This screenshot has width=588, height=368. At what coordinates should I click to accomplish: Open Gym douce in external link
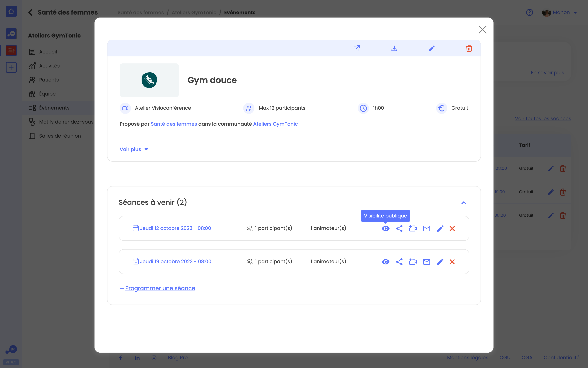tap(357, 48)
